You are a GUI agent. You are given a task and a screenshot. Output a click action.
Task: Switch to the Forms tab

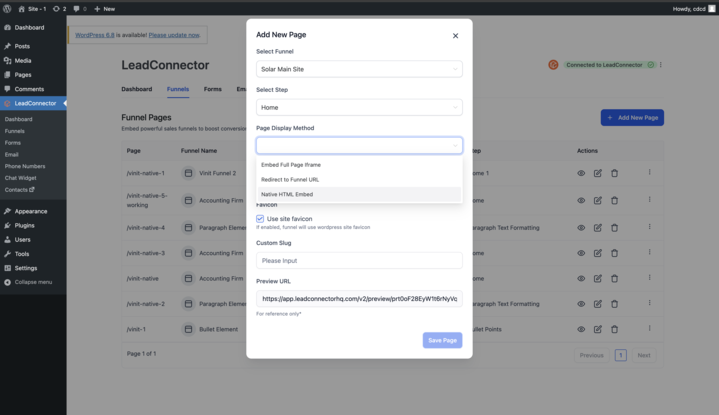click(x=212, y=89)
